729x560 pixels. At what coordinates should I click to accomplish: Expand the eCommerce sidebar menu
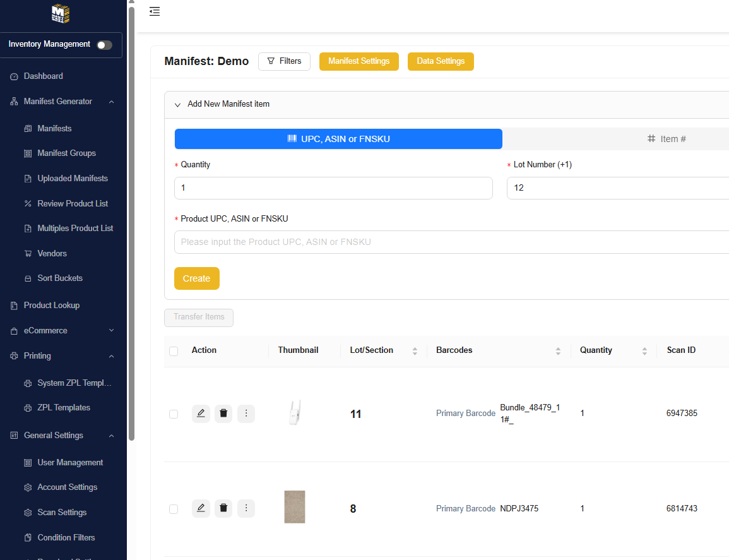click(x=111, y=331)
